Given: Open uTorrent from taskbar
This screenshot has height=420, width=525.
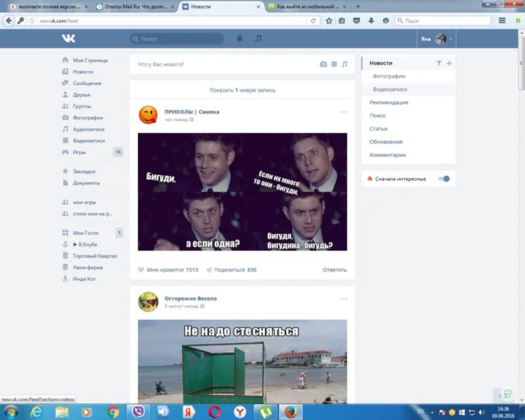Looking at the screenshot, I should 265,411.
